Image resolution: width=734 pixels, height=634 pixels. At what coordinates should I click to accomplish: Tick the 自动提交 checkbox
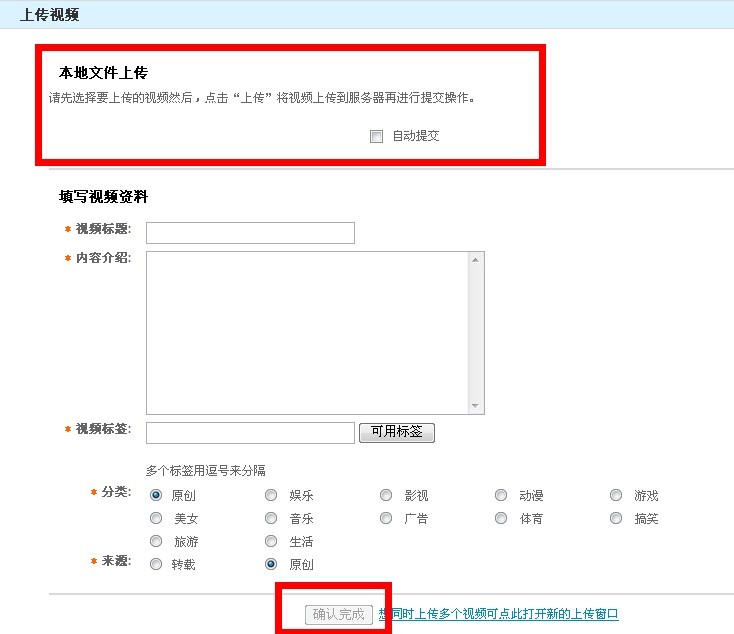tap(376, 136)
